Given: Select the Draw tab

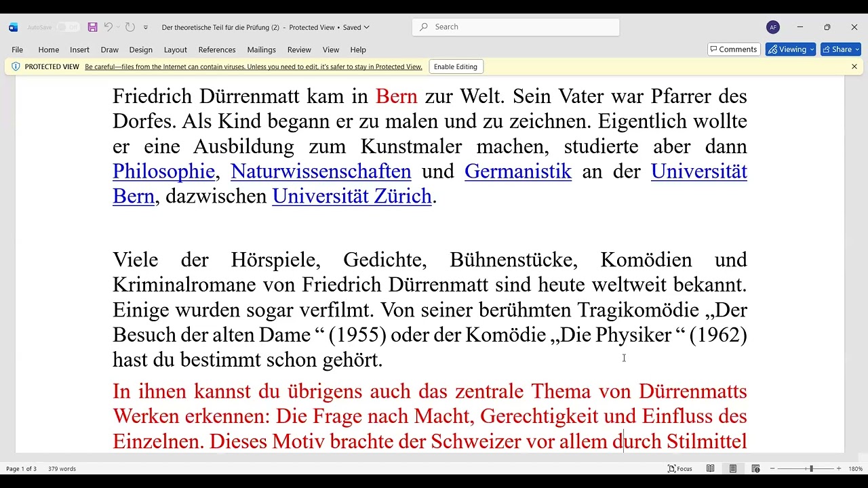Looking at the screenshot, I should tap(110, 49).
